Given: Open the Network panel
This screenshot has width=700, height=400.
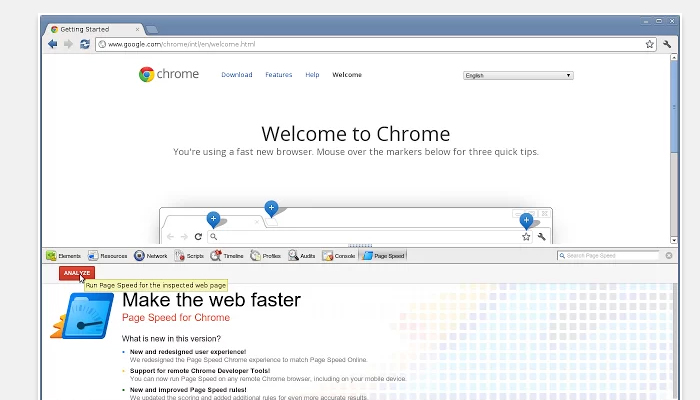Looking at the screenshot, I should click(x=151, y=256).
